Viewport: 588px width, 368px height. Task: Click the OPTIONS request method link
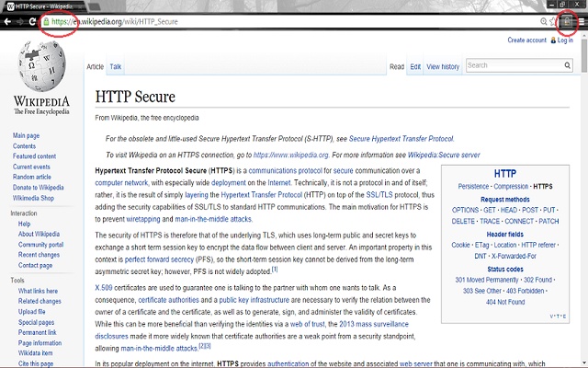point(465,210)
